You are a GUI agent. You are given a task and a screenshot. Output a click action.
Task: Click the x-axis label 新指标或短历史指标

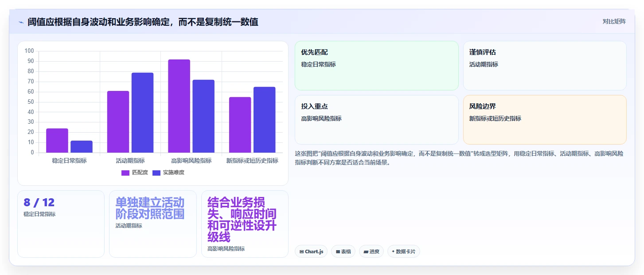coord(252,161)
